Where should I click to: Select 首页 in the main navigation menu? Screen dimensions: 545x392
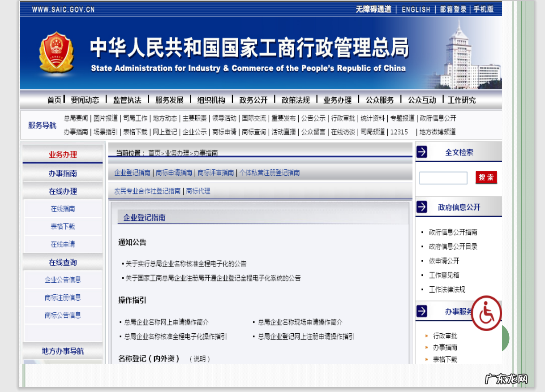click(x=54, y=100)
